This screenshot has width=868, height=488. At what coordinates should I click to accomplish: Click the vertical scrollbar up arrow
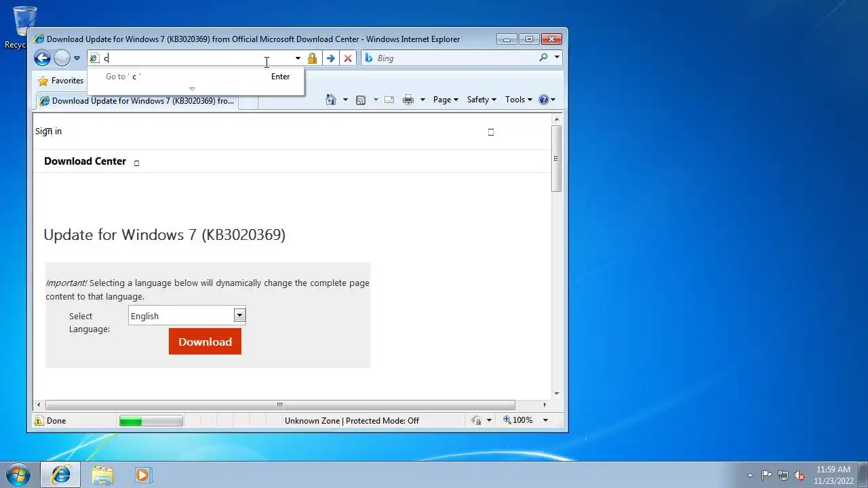[557, 119]
